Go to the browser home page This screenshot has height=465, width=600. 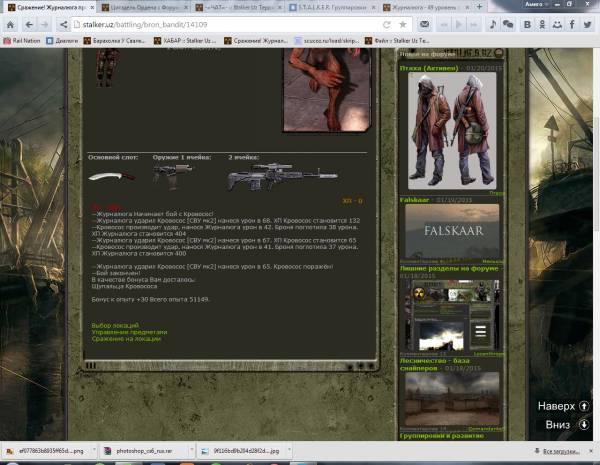point(10,25)
